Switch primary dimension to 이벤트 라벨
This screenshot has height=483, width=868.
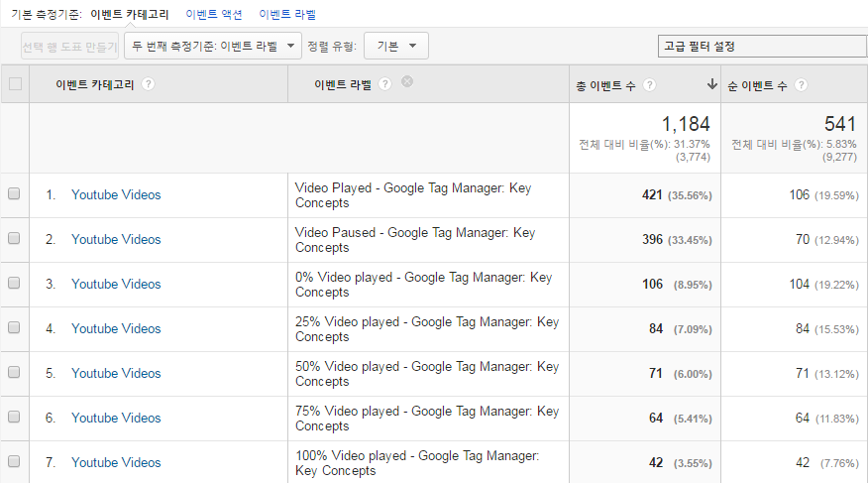(287, 15)
